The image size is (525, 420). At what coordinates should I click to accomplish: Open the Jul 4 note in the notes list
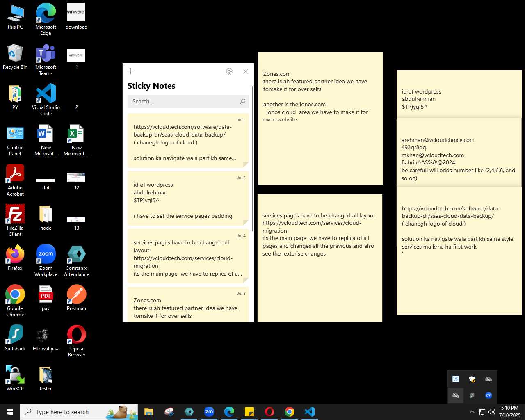pyautogui.click(x=188, y=256)
